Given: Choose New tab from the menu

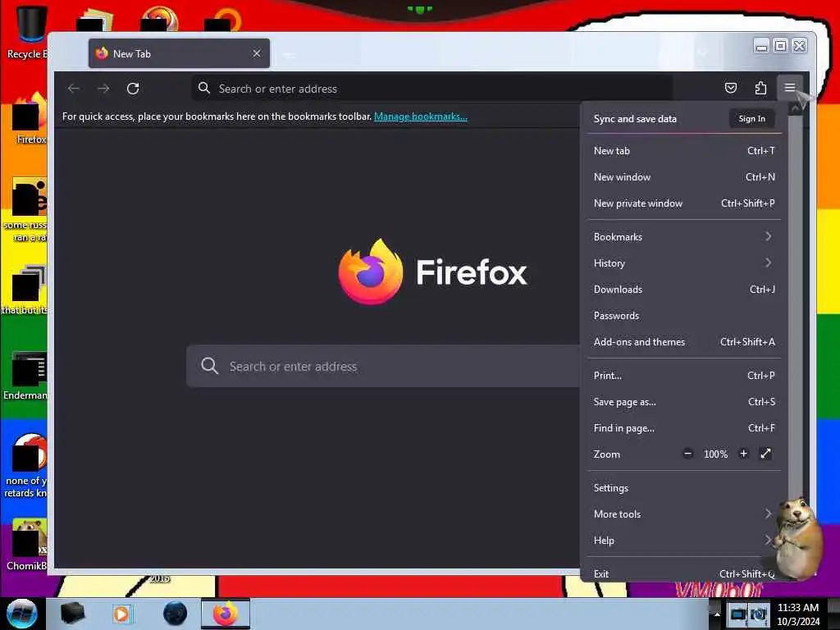Looking at the screenshot, I should 684,151.
